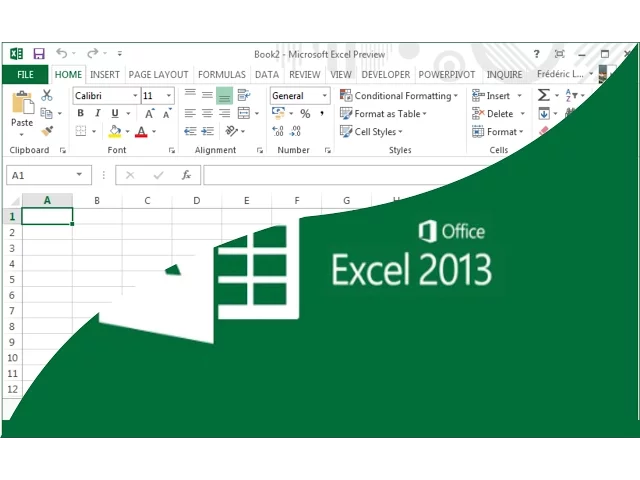Select row 5 header
The image size is (640, 480).
pyautogui.click(x=12, y=280)
